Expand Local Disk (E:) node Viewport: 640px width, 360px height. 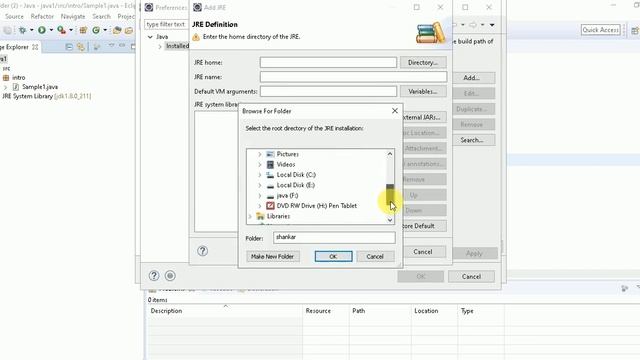(x=260, y=185)
